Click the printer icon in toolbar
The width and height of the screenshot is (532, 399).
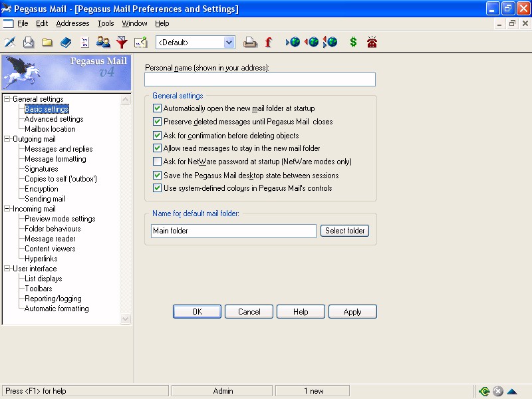pyautogui.click(x=250, y=43)
